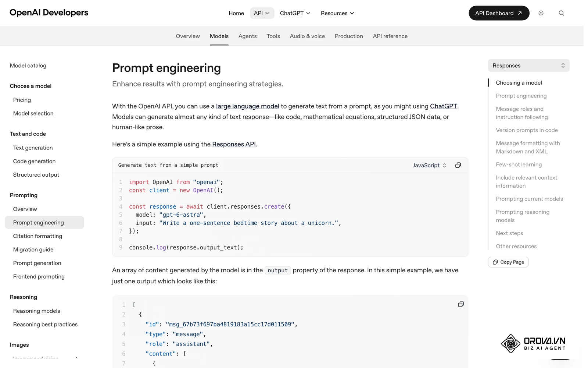The width and height of the screenshot is (588, 368).
Task: Follow the Responses API link
Action: [234, 144]
